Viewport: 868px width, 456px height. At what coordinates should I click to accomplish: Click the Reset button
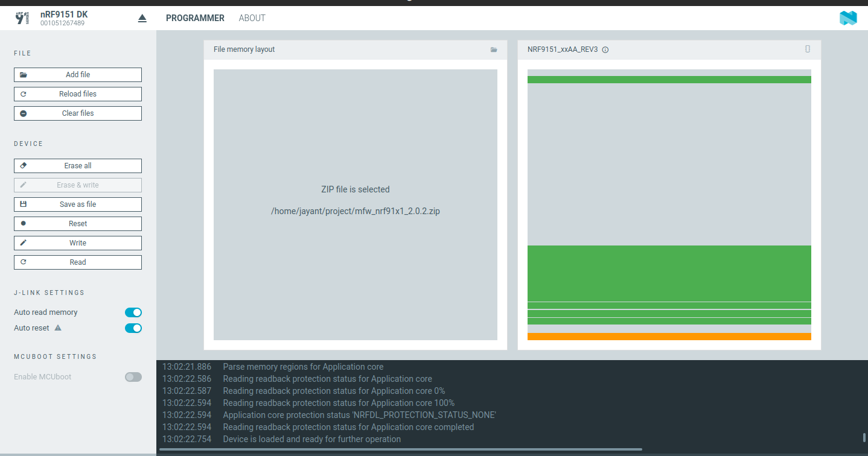pos(78,224)
